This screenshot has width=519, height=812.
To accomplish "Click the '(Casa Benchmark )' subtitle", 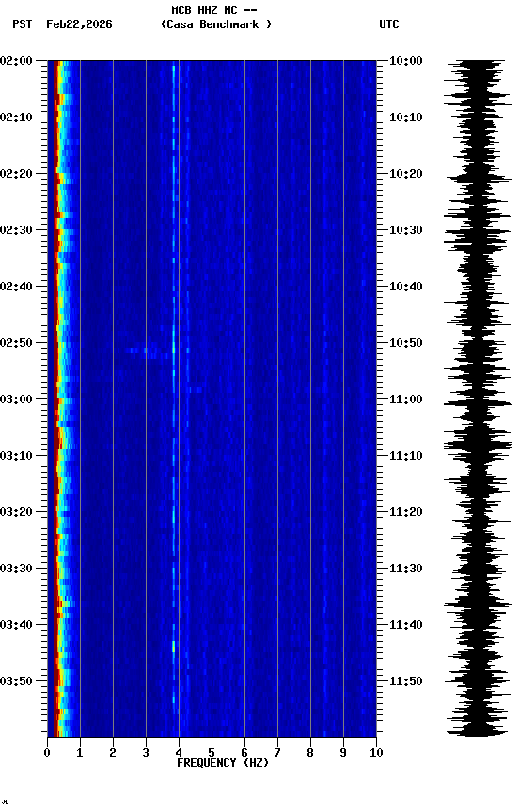I will tap(215, 24).
